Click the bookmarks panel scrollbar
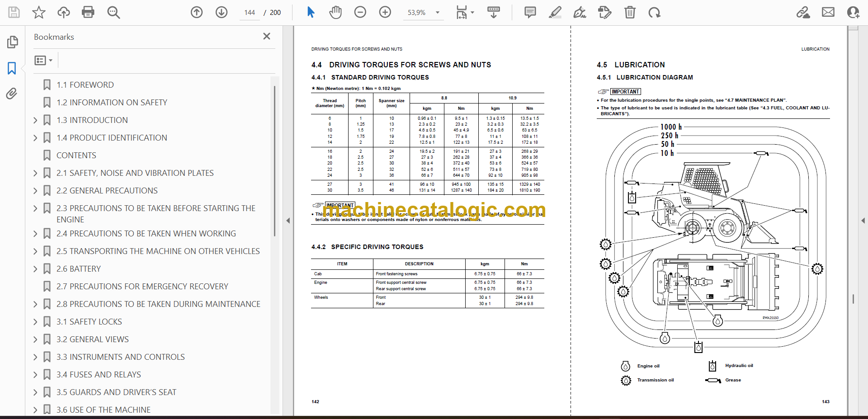 click(x=274, y=160)
